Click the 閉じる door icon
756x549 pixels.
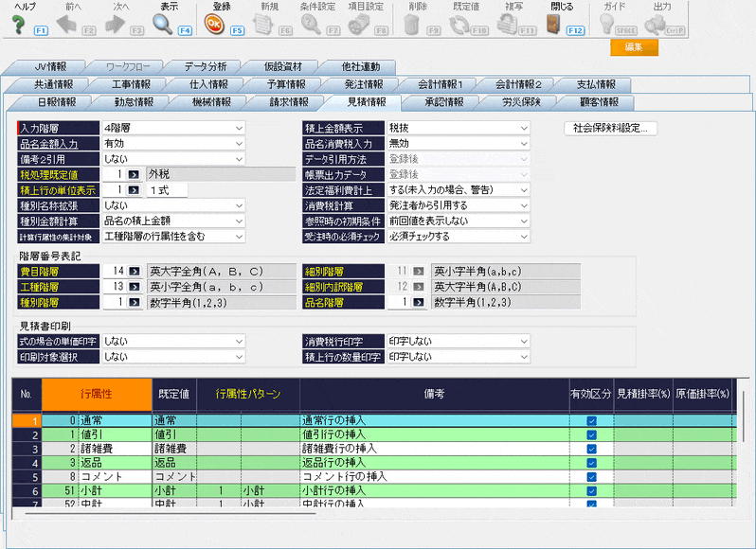[552, 24]
